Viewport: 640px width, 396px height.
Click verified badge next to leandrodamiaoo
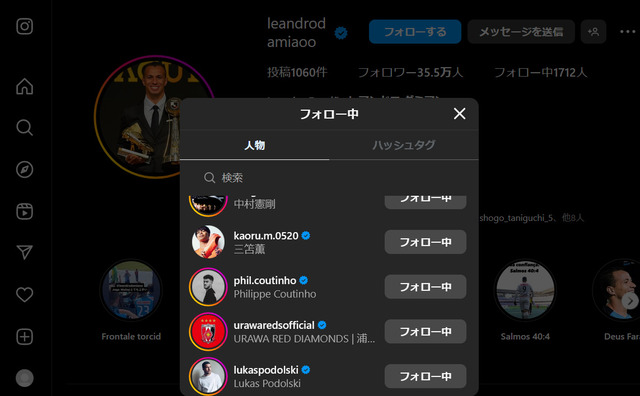click(341, 33)
